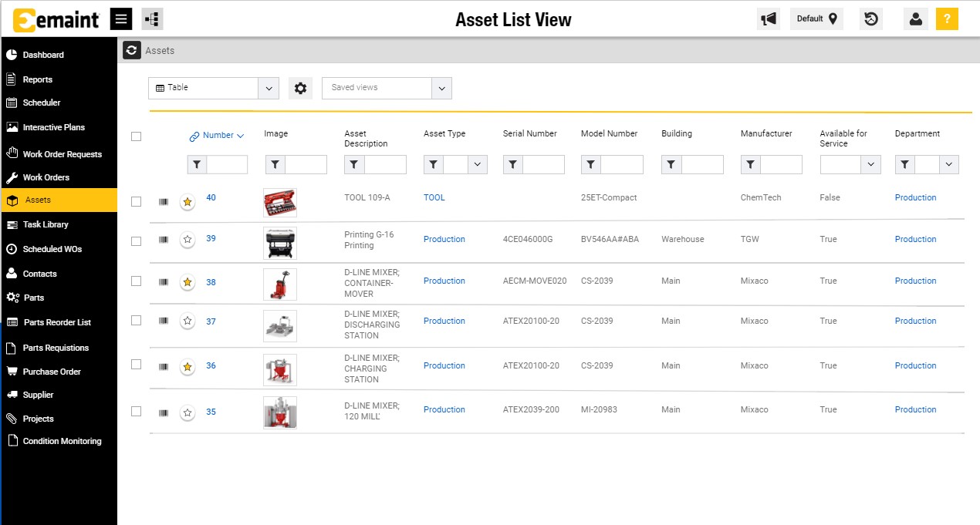Open the yellow help question mark
Viewport: 980px width, 525px height.
(x=948, y=19)
